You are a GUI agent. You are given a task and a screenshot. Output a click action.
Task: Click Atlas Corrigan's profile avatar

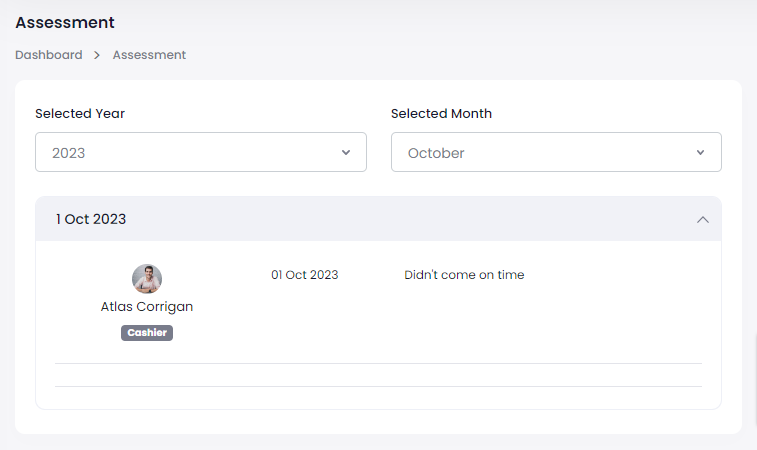pyautogui.click(x=147, y=279)
